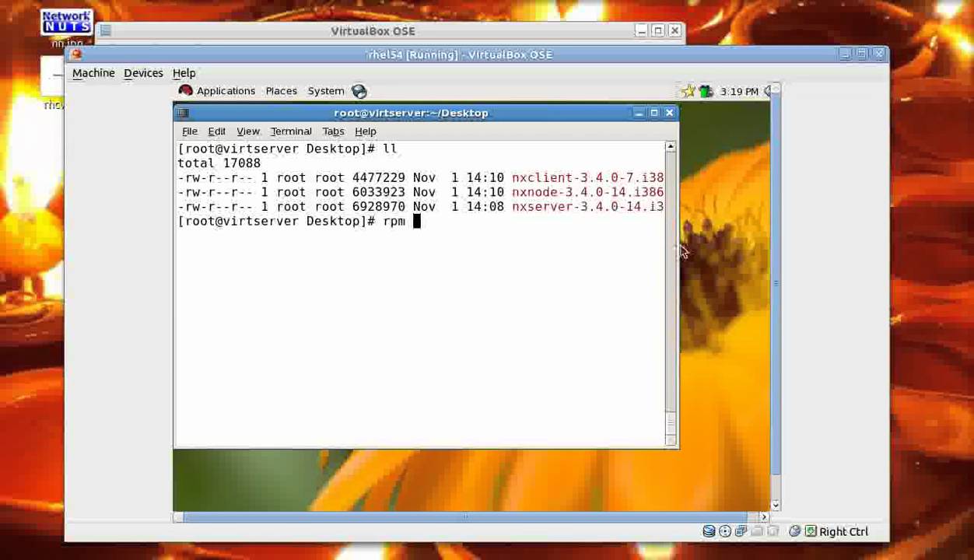Click VirtualBox OSE manager window icon

(106, 31)
